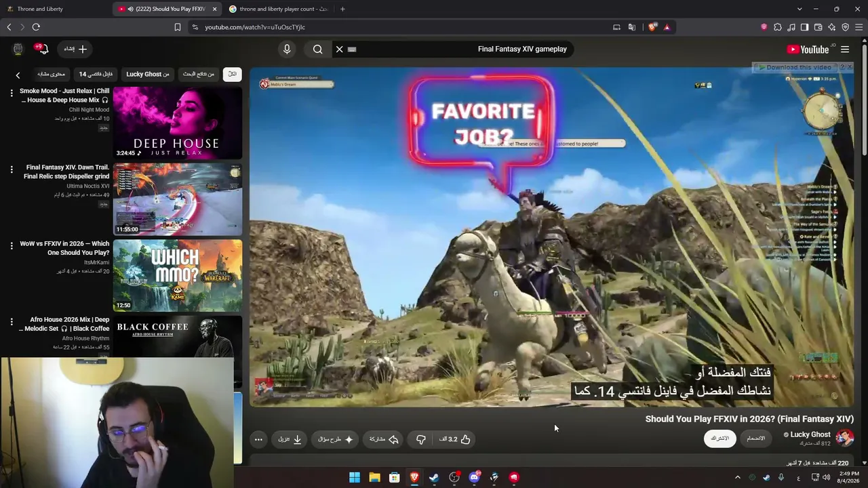Click the white subscribe button
The height and width of the screenshot is (488, 868).
pyautogui.click(x=719, y=439)
